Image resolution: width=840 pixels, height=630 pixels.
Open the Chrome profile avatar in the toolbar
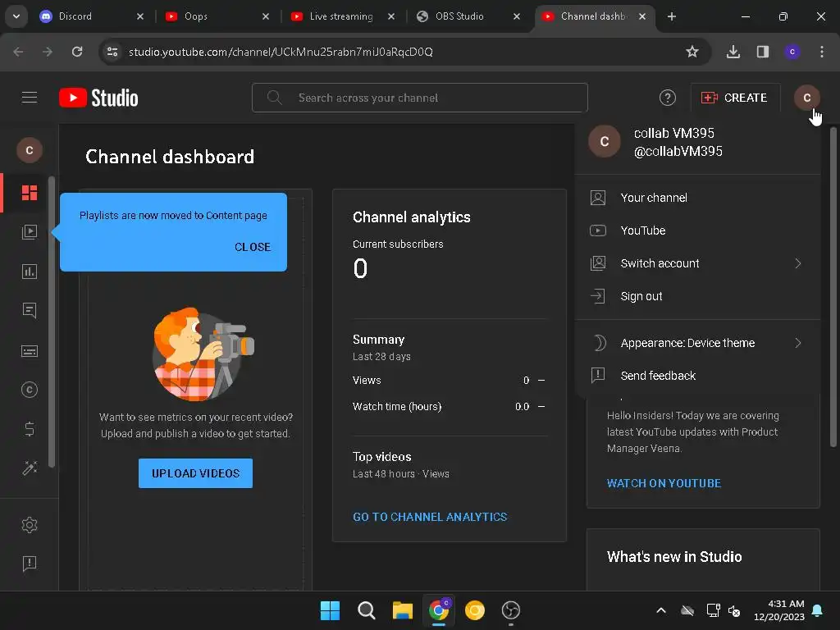(792, 52)
